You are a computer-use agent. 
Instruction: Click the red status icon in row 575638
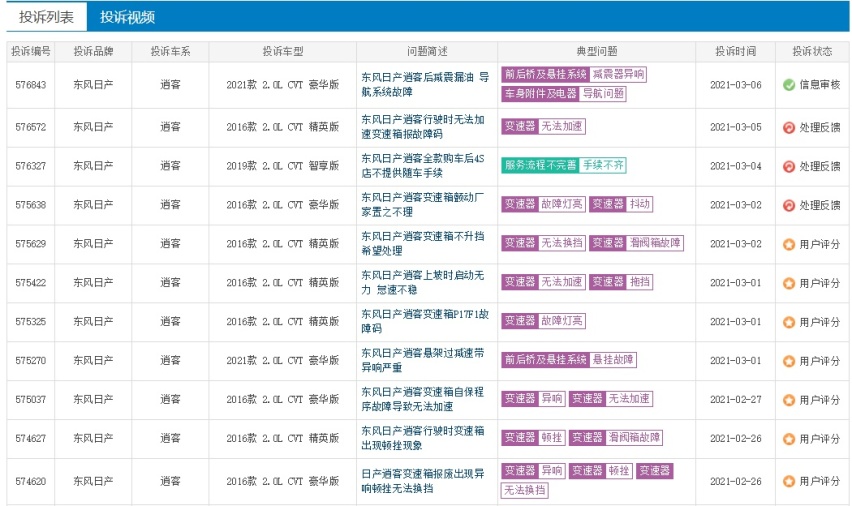pyautogui.click(x=789, y=205)
